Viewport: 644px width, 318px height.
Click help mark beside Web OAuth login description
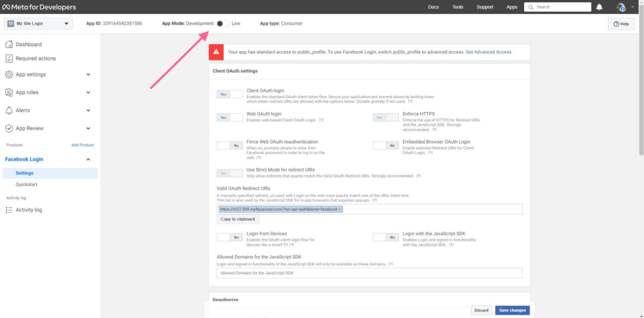click(321, 120)
